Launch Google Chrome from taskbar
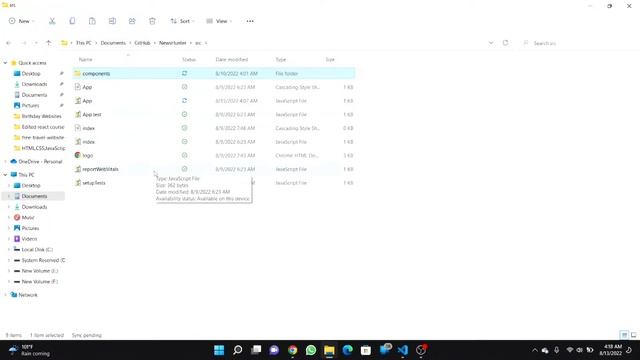 293,350
